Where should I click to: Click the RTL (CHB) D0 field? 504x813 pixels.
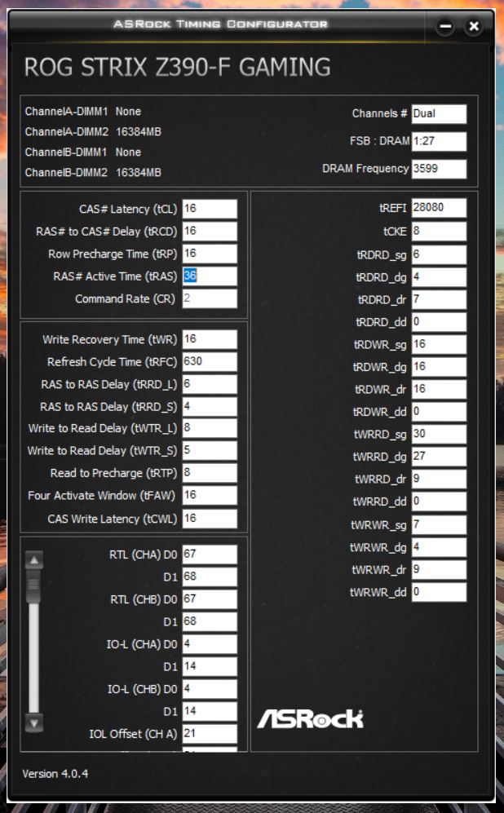[210, 599]
